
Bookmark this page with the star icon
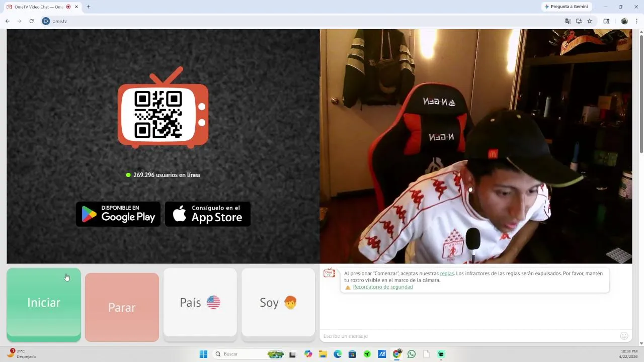click(590, 21)
